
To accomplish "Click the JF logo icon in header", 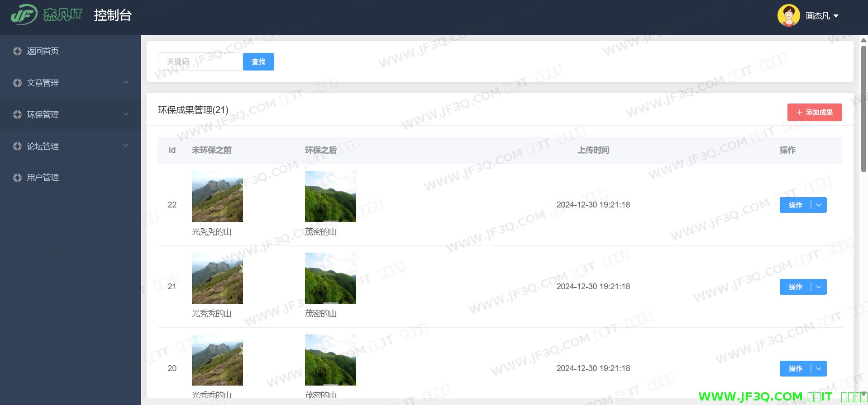I will coord(24,15).
